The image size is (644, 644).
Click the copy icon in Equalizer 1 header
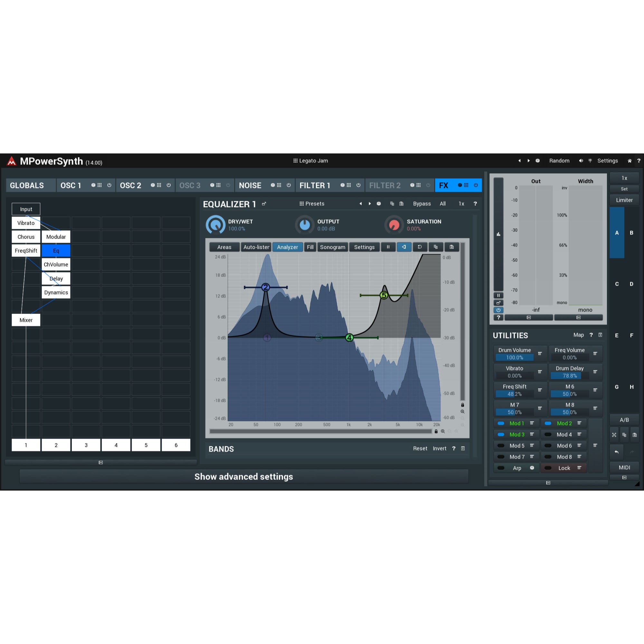point(392,204)
